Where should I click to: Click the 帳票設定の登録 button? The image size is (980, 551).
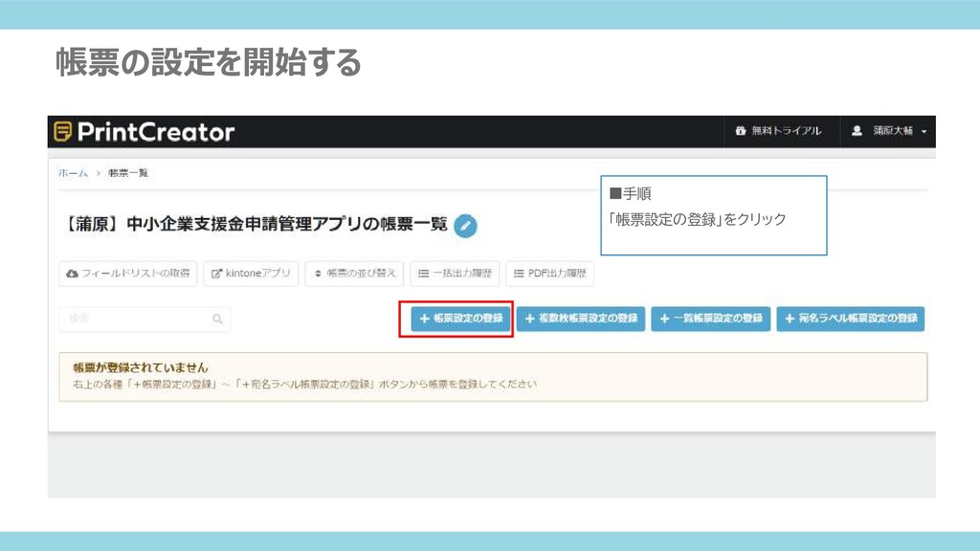(x=461, y=319)
